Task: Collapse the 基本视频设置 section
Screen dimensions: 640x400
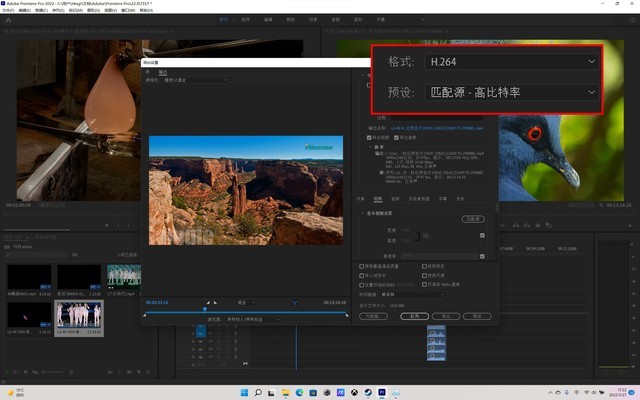Action: point(362,213)
